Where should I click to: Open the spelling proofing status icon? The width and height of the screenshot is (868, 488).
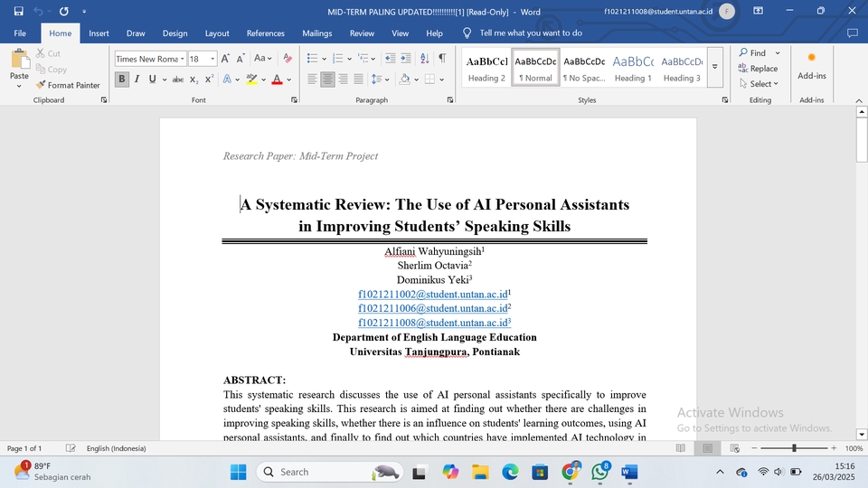(x=71, y=448)
